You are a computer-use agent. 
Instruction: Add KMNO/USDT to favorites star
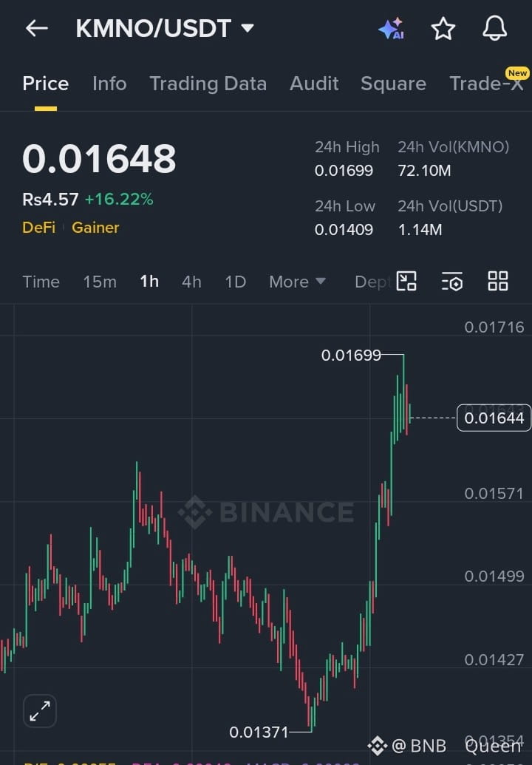(443, 28)
